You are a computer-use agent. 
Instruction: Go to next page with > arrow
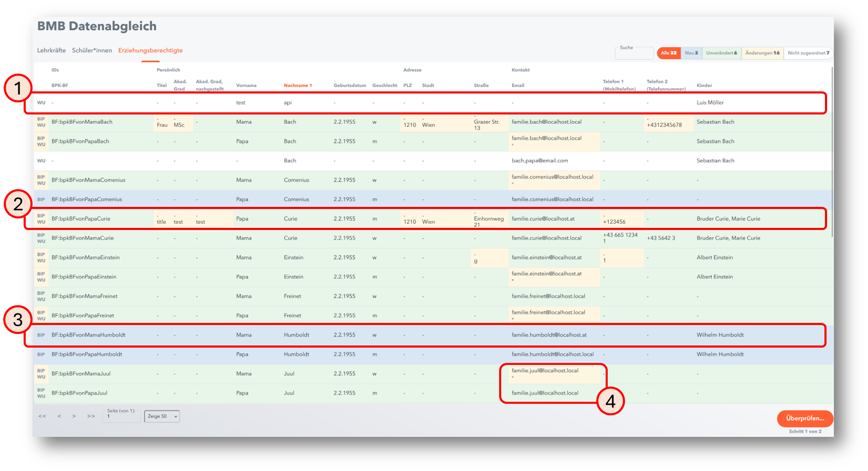click(74, 416)
